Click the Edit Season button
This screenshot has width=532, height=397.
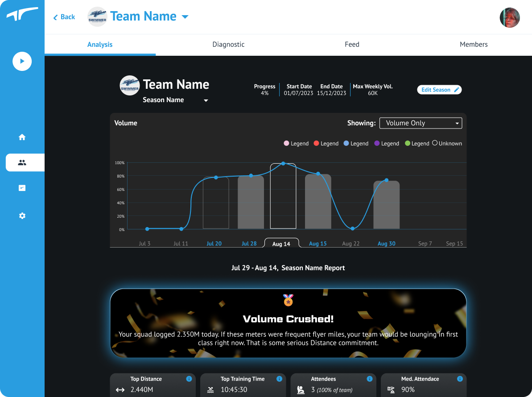pyautogui.click(x=439, y=90)
